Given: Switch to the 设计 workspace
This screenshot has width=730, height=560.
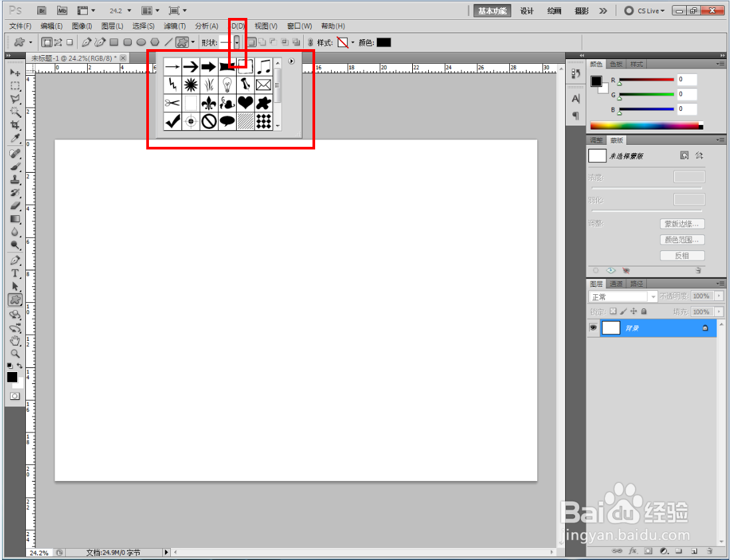Looking at the screenshot, I should tap(527, 10).
